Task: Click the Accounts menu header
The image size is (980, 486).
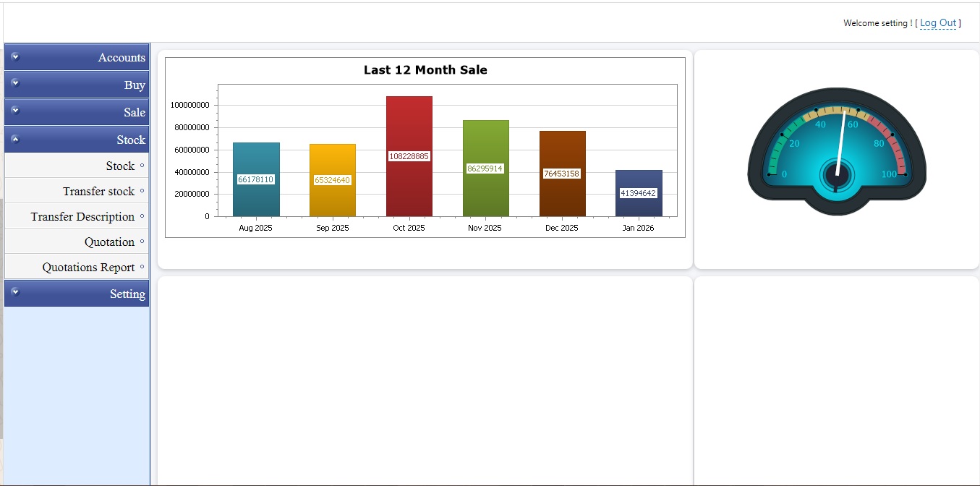Action: 122,58
